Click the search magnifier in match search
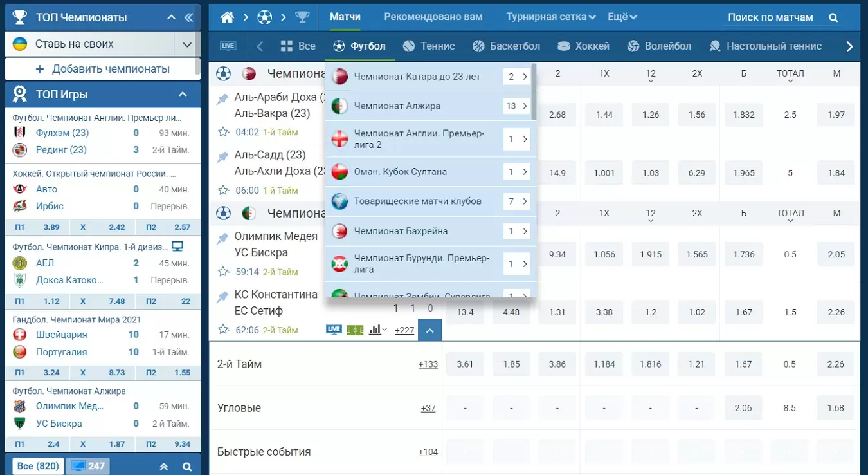This screenshot has width=868, height=475. click(833, 18)
